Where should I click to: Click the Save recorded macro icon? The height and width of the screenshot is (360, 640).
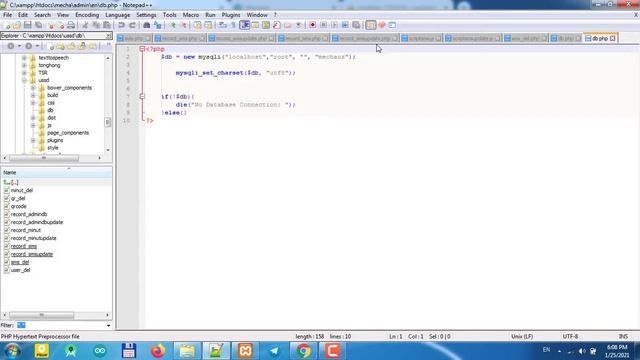tap(356, 25)
